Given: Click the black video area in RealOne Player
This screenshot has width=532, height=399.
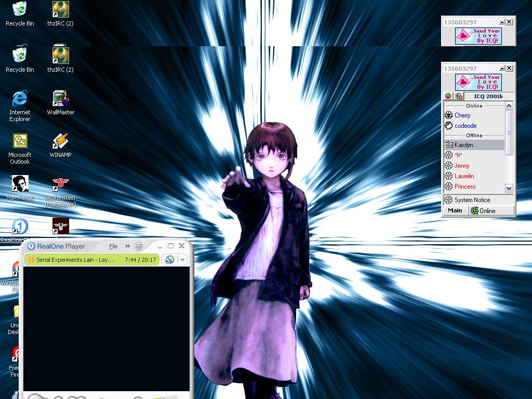Looking at the screenshot, I should click(107, 329).
